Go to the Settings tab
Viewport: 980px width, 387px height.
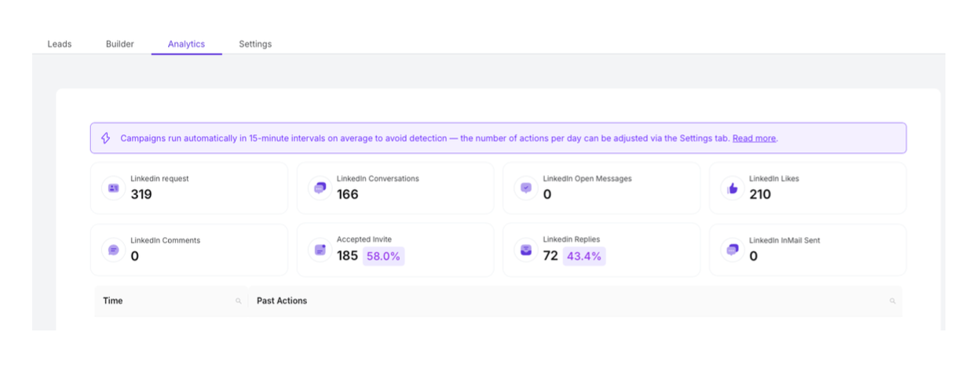click(255, 44)
